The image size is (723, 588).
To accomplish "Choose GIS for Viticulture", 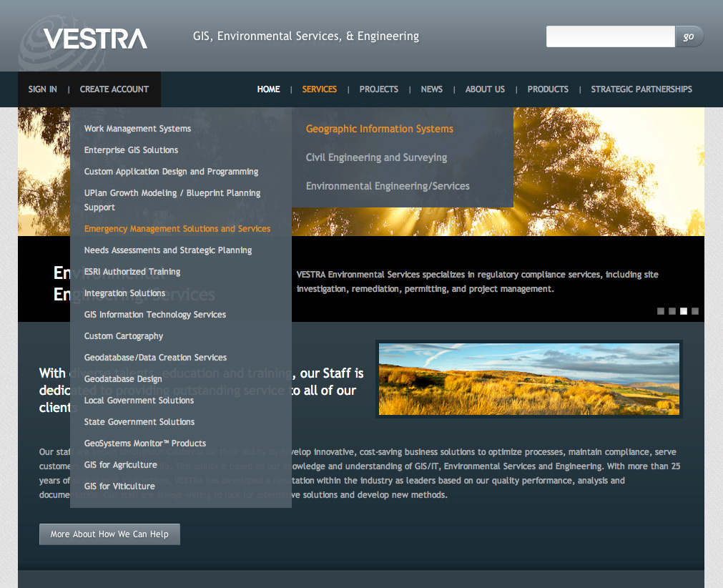I will (x=119, y=486).
